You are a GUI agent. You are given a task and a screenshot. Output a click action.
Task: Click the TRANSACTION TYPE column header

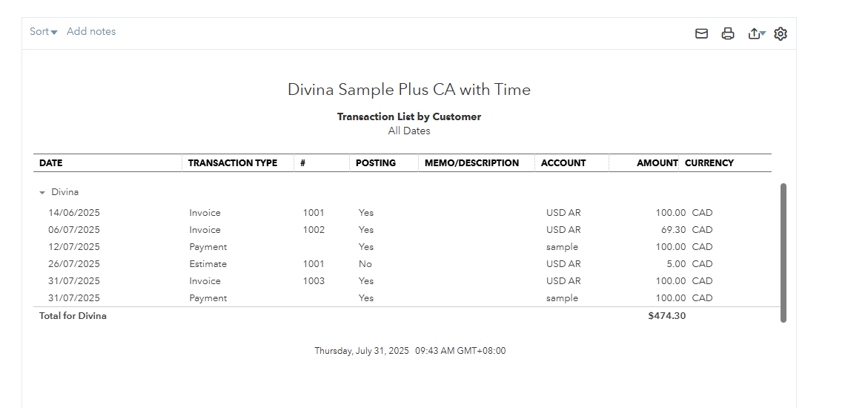click(x=233, y=163)
